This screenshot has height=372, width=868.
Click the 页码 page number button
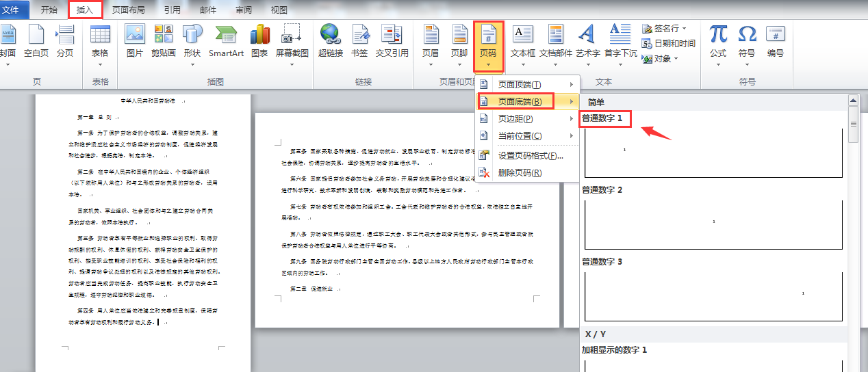pyautogui.click(x=488, y=46)
